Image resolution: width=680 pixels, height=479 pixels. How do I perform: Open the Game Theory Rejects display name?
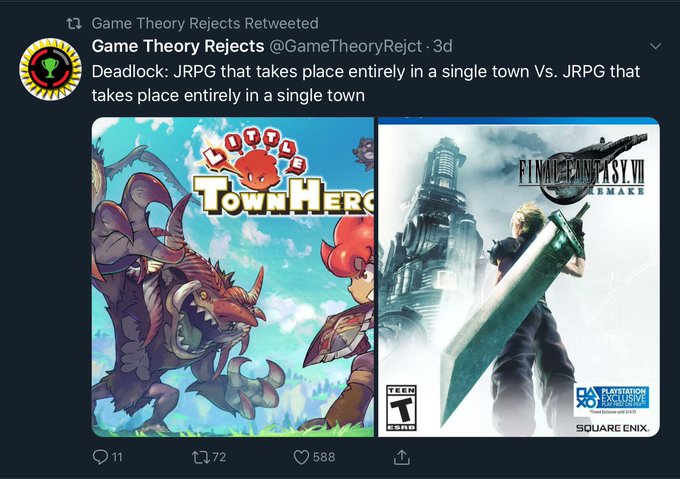pos(178,46)
